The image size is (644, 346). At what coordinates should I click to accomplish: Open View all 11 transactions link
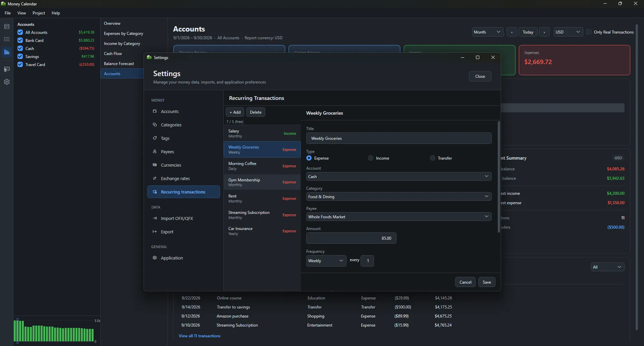click(x=200, y=336)
